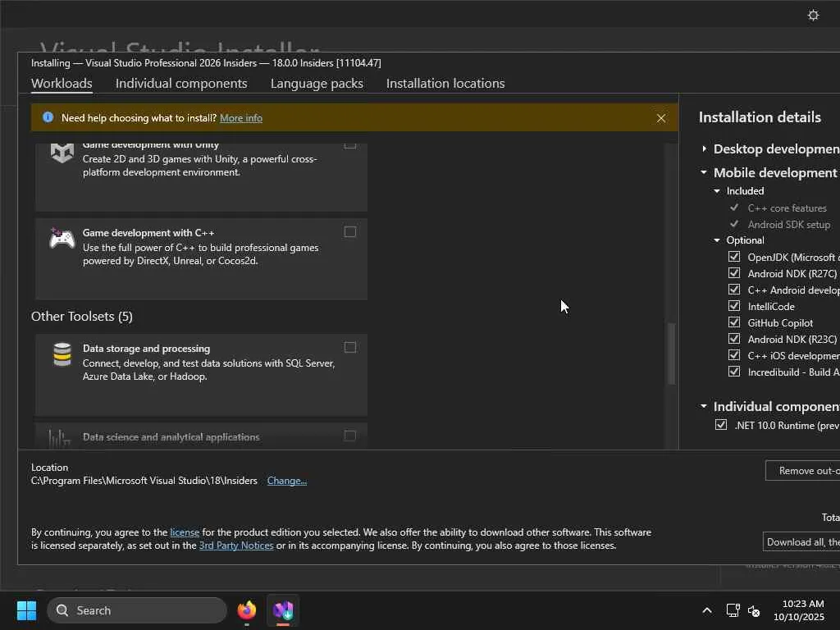Image resolution: width=840 pixels, height=630 pixels.
Task: Click the taskbar Search box
Action: [137, 610]
